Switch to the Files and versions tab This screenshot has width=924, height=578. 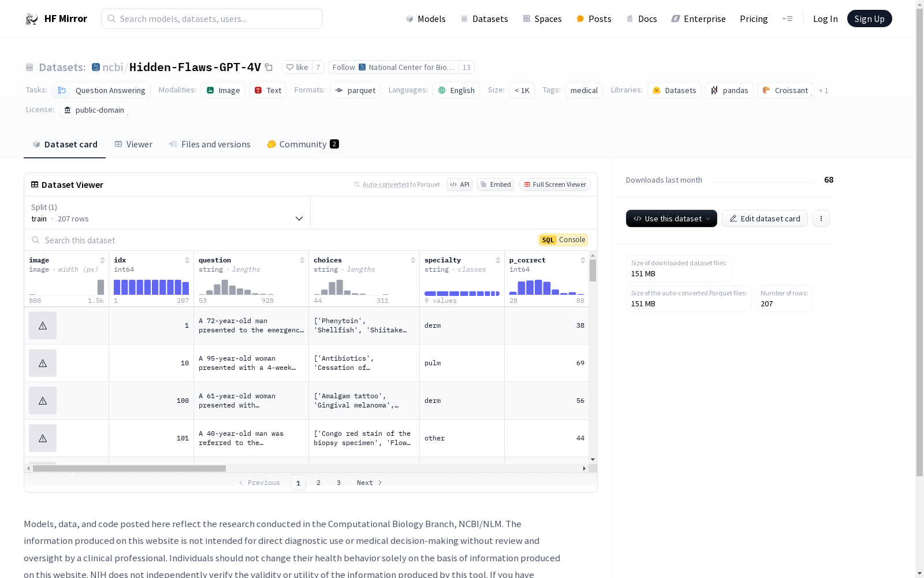pos(210,144)
